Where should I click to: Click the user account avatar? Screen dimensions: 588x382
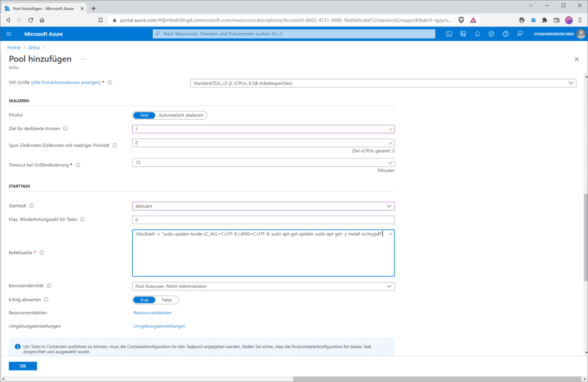pyautogui.click(x=581, y=34)
